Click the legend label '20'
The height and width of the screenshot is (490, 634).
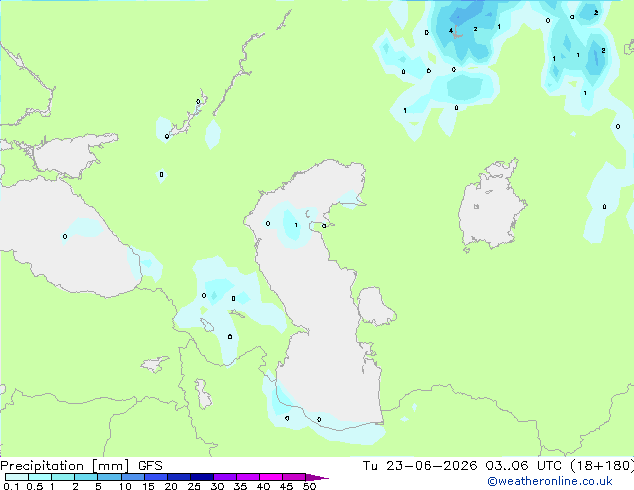pos(171,486)
